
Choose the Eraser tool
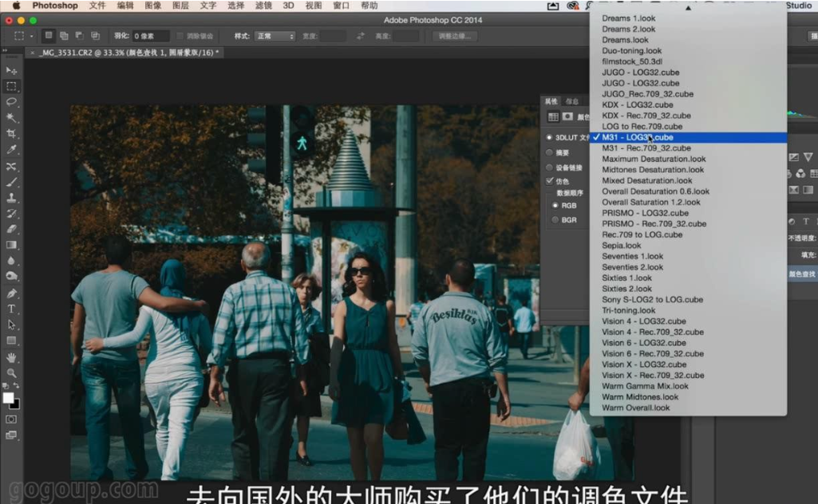pyautogui.click(x=11, y=229)
